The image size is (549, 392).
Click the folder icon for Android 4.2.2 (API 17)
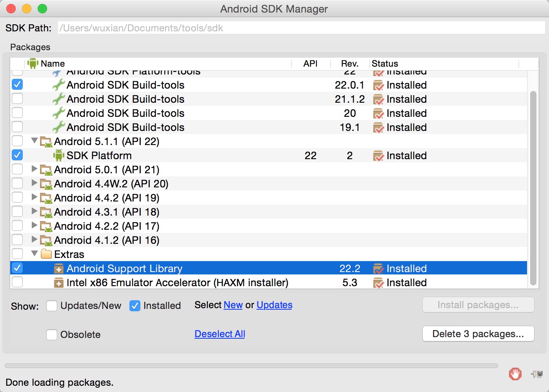pos(46,226)
